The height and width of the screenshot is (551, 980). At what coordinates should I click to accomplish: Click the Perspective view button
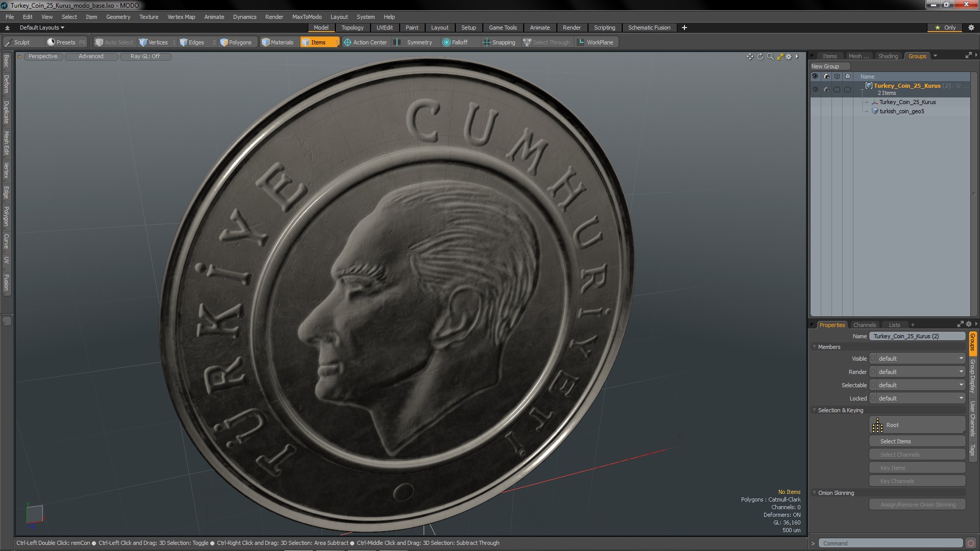43,57
